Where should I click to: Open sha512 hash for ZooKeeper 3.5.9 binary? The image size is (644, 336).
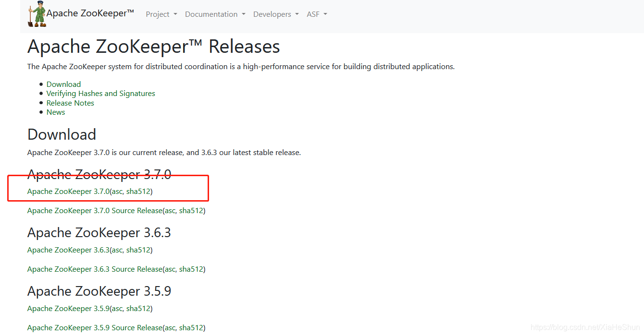click(138, 309)
